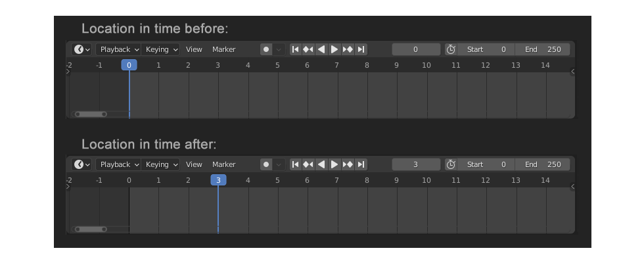
Task: Jump to start frame in top timeline
Action: [x=295, y=49]
